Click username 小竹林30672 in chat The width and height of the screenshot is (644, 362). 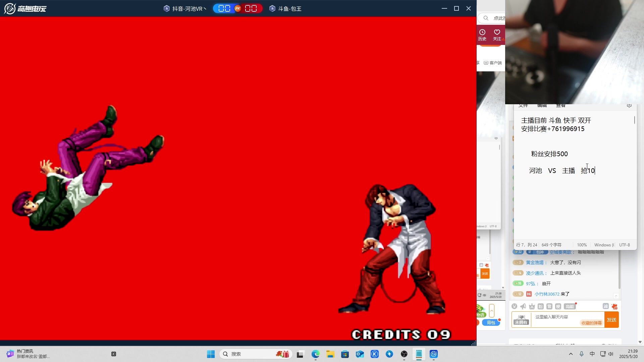coord(547,294)
